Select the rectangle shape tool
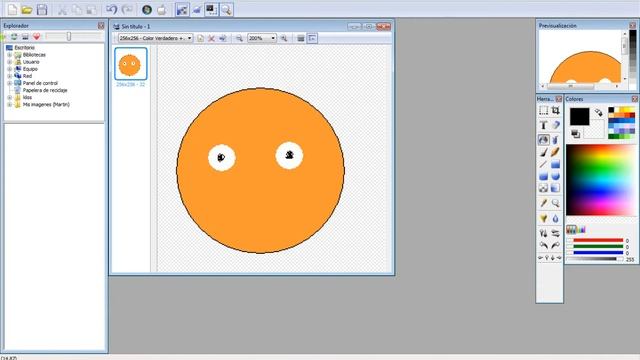Image resolution: width=640 pixels, height=360 pixels. click(556, 164)
